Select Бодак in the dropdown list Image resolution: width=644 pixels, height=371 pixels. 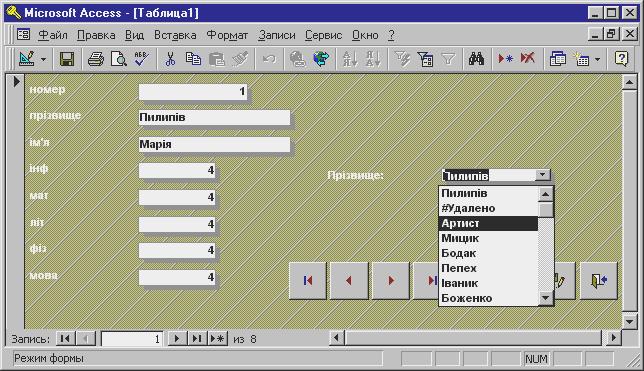tap(488, 253)
